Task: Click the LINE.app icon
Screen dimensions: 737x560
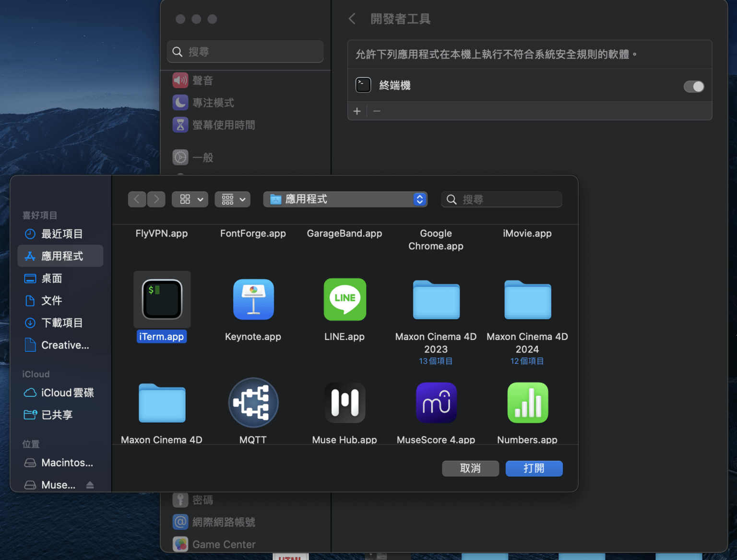Action: [345, 300]
